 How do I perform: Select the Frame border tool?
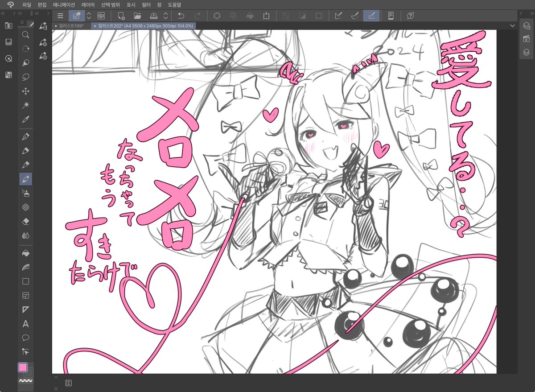coord(26,295)
